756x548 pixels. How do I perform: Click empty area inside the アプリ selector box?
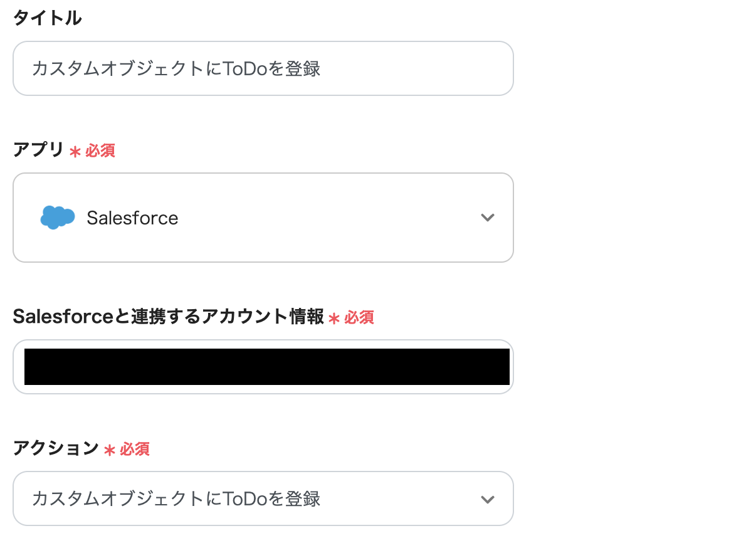point(326,218)
